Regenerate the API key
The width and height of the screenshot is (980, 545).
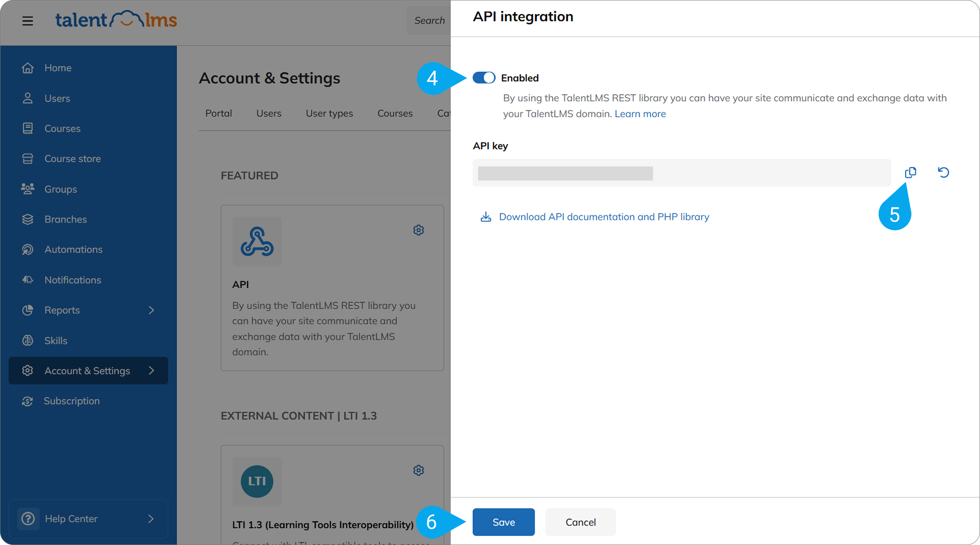click(943, 172)
